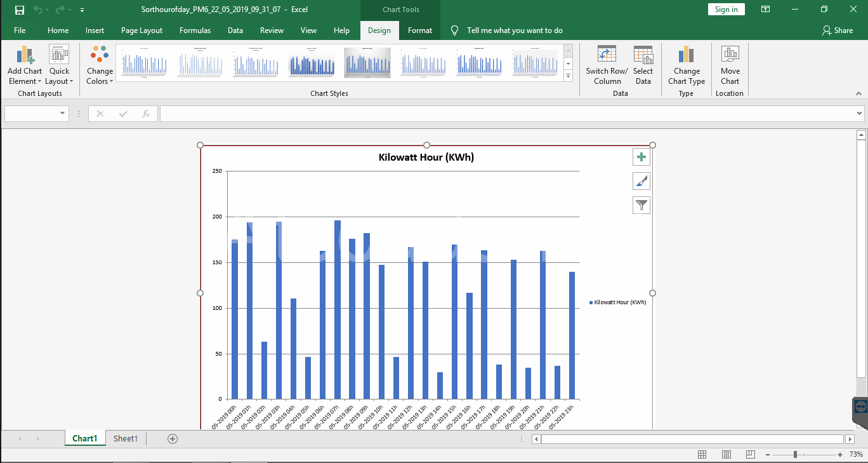868x463 pixels.
Task: Select the fourth chart style thumbnail
Action: [x=312, y=62]
